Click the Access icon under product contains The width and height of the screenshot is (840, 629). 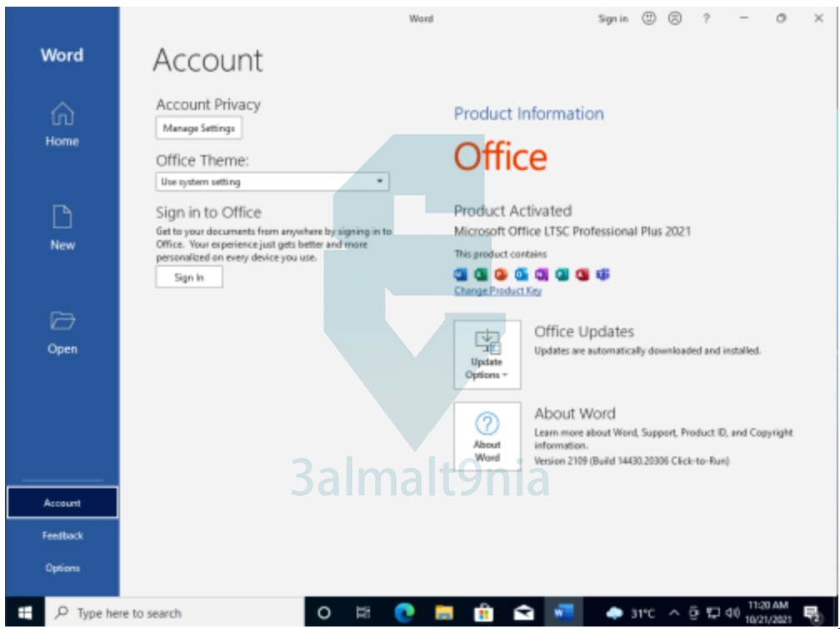coord(582,275)
